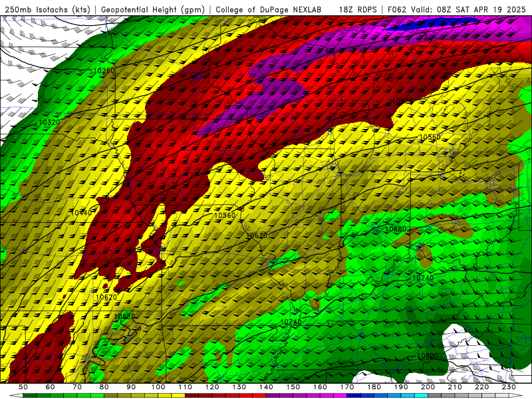Click the "F062 Valid: 08Z SAT APR 19 2025" text
The image size is (532, 399).
[x=457, y=9]
